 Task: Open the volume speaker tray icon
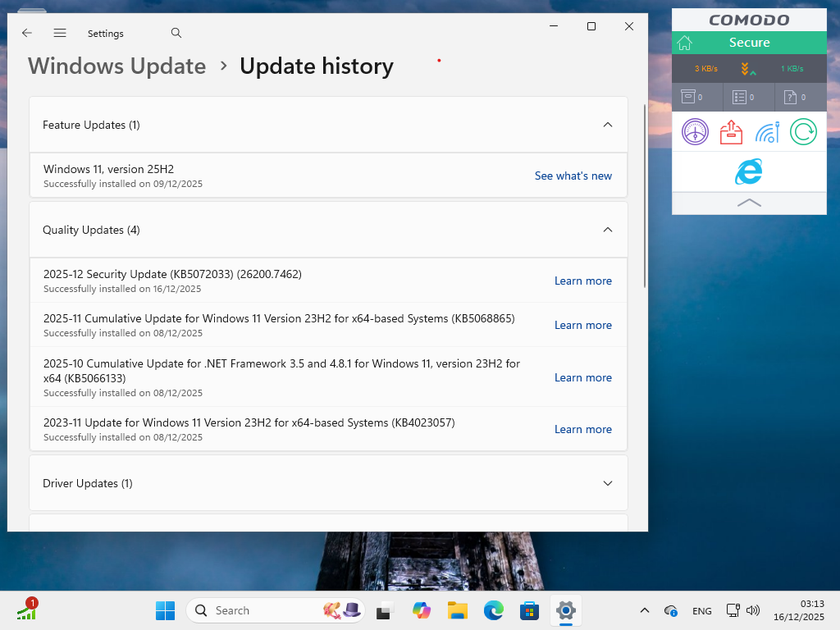click(753, 610)
